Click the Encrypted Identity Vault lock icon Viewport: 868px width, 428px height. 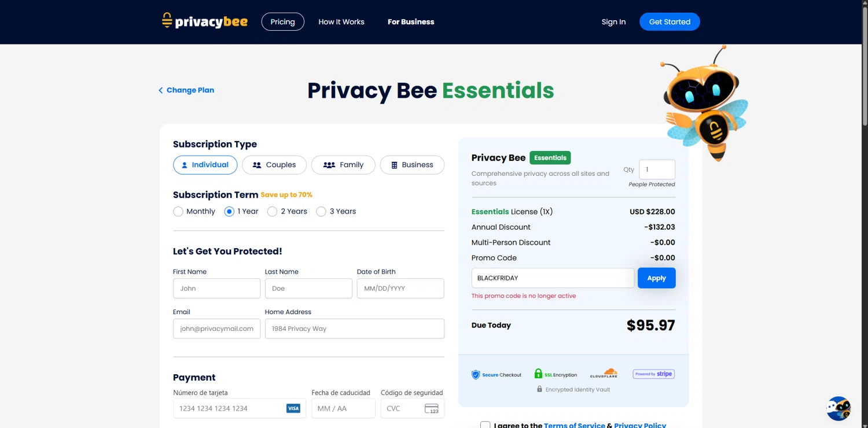(539, 389)
